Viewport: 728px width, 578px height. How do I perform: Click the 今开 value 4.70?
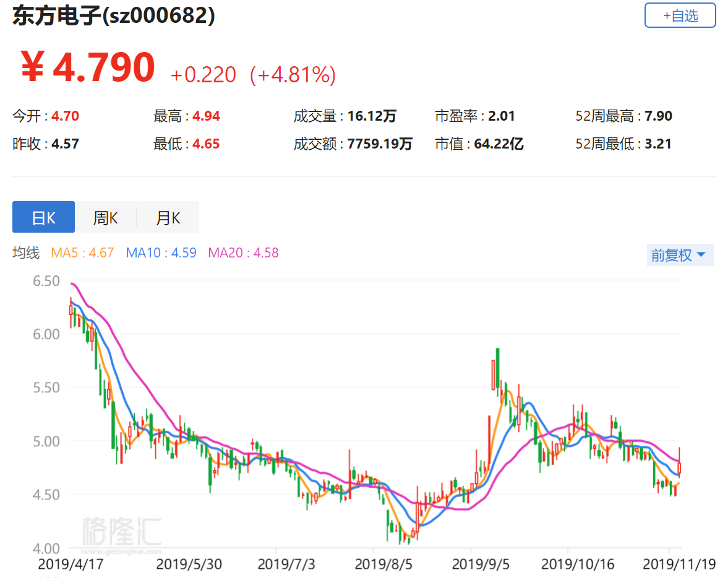[65, 116]
